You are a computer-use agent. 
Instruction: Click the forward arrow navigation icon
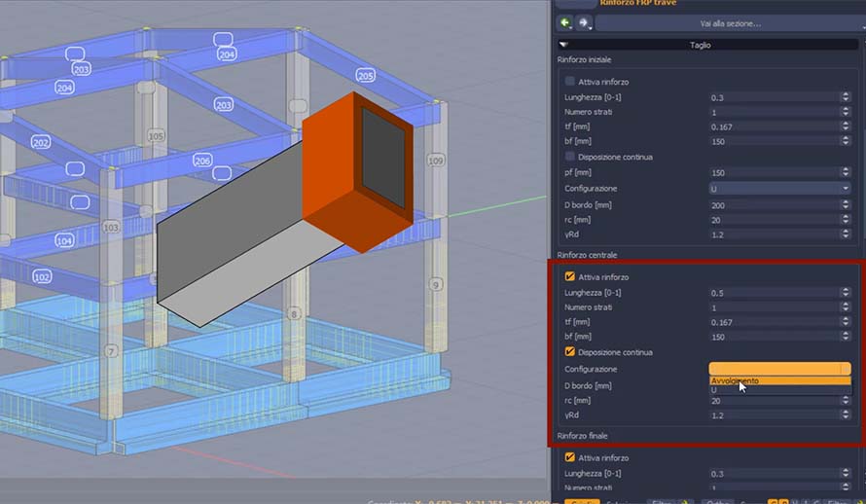pyautogui.click(x=583, y=22)
